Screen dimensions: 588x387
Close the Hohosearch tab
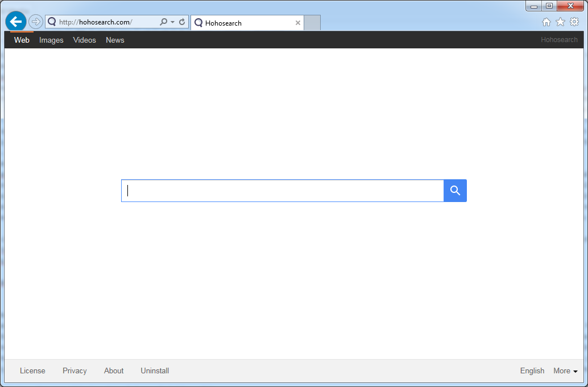pos(298,23)
